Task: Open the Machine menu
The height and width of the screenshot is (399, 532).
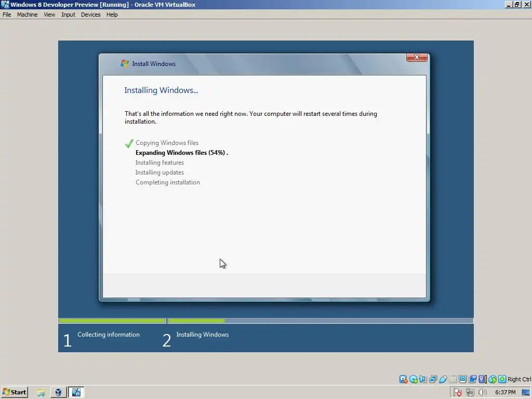Action: (27, 15)
